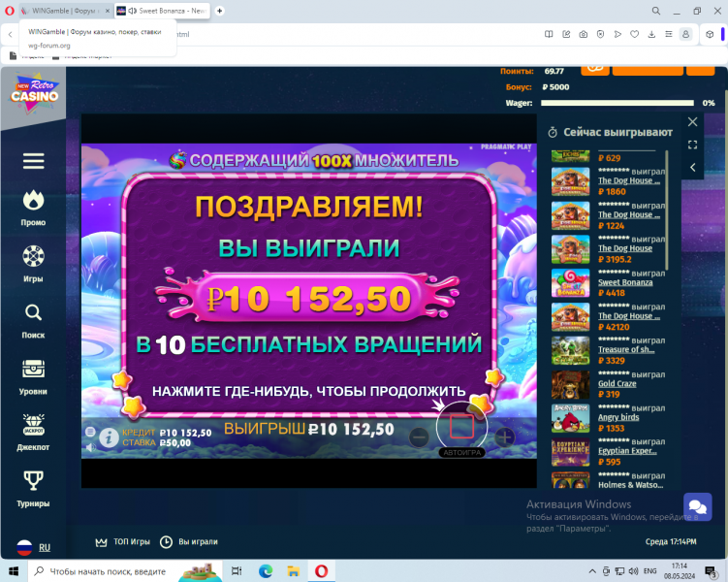Open The Dog House link with ₽ 3195.2
The image size is (728, 582).
pyautogui.click(x=625, y=248)
